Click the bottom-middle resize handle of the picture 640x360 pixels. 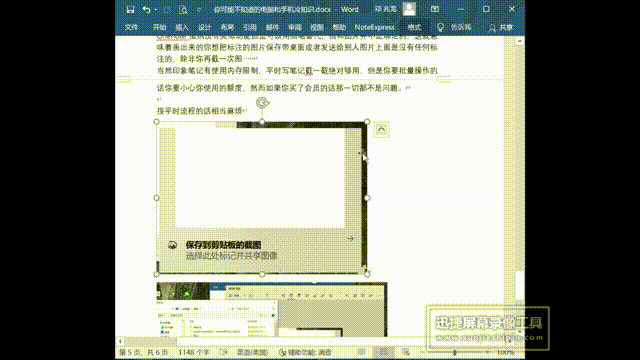(x=262, y=274)
